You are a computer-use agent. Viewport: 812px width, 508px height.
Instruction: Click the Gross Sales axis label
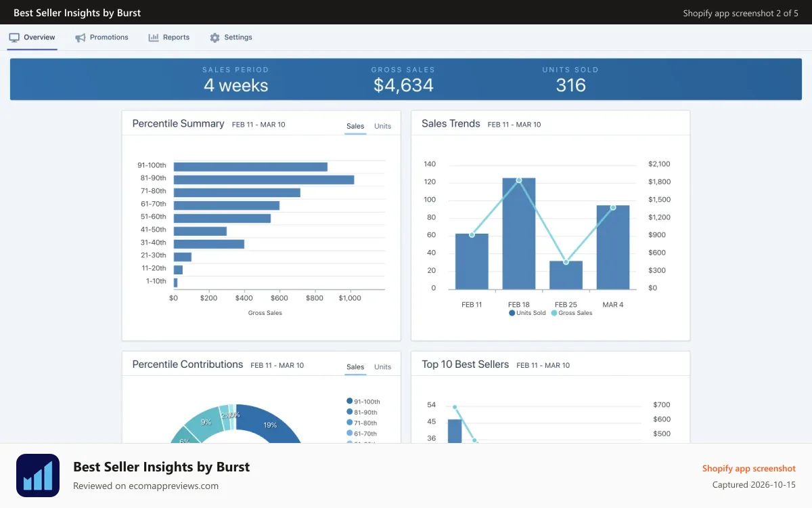pos(265,313)
